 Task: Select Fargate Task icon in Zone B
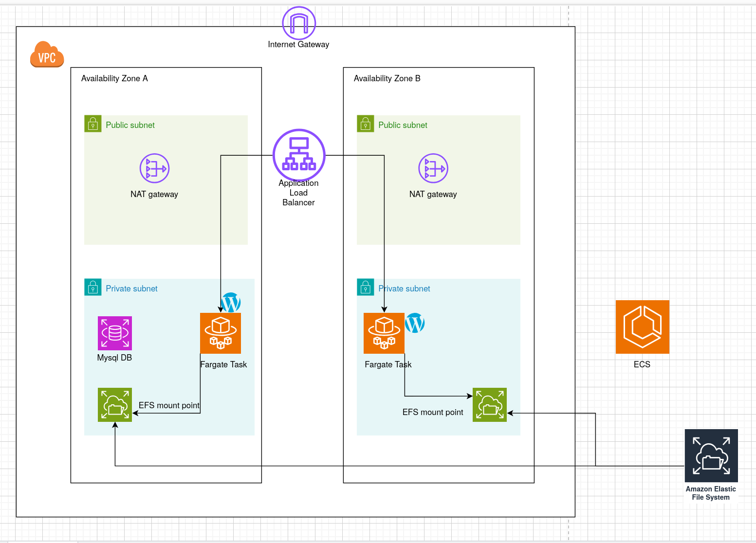click(x=384, y=333)
